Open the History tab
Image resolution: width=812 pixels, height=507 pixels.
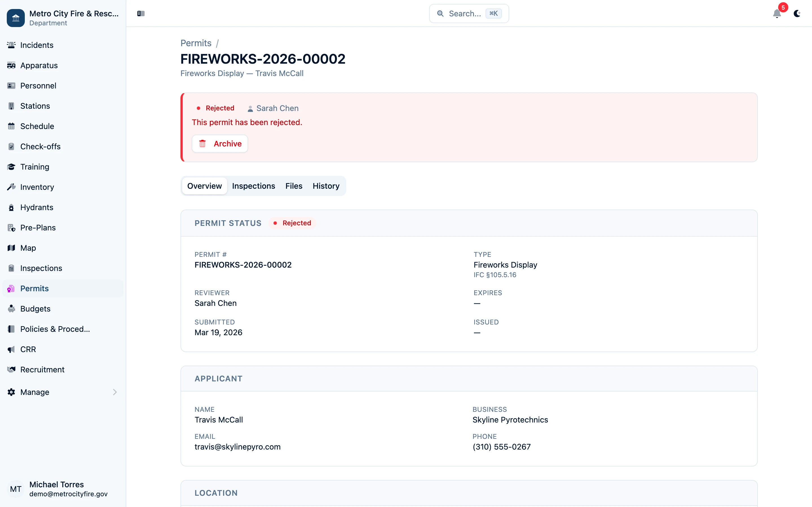tap(326, 186)
